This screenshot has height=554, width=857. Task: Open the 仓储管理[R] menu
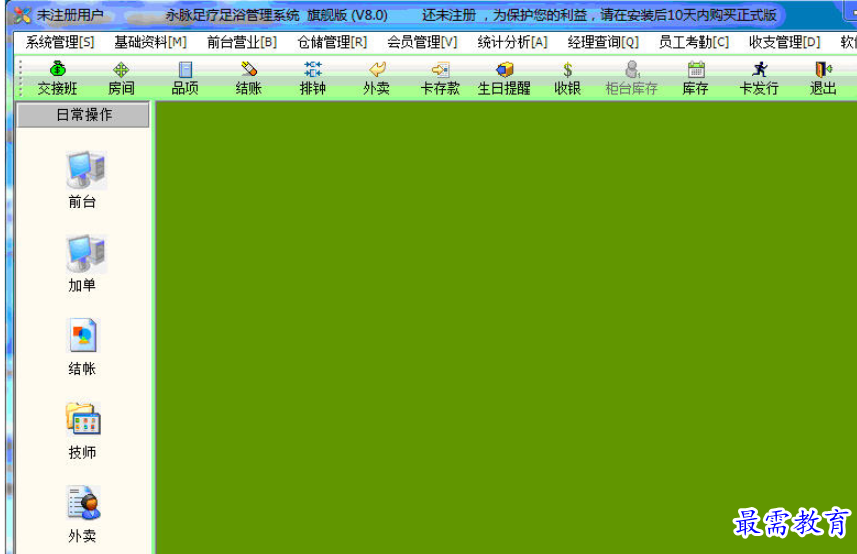(332, 42)
